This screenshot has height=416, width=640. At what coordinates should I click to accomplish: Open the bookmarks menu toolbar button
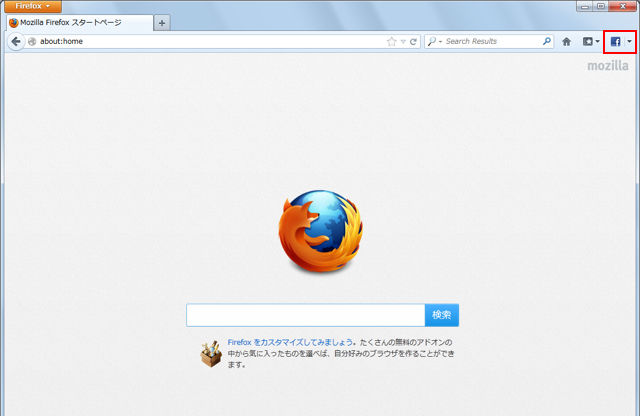[591, 41]
